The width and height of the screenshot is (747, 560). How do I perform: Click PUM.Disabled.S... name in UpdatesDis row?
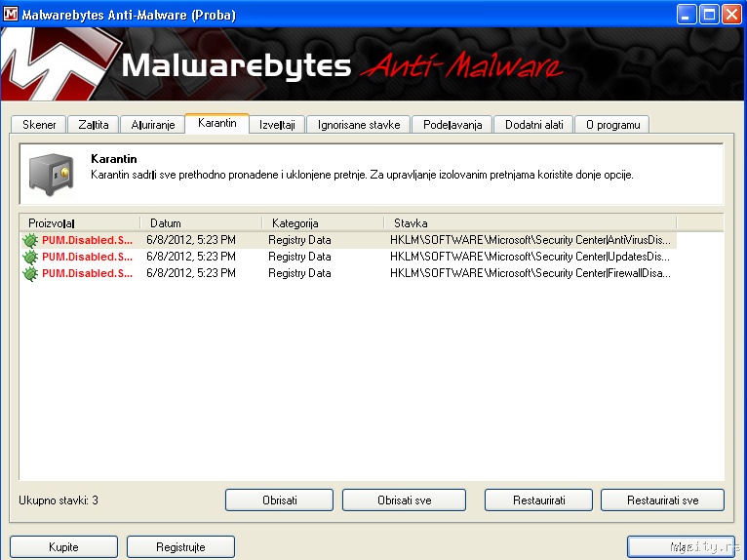(87, 257)
